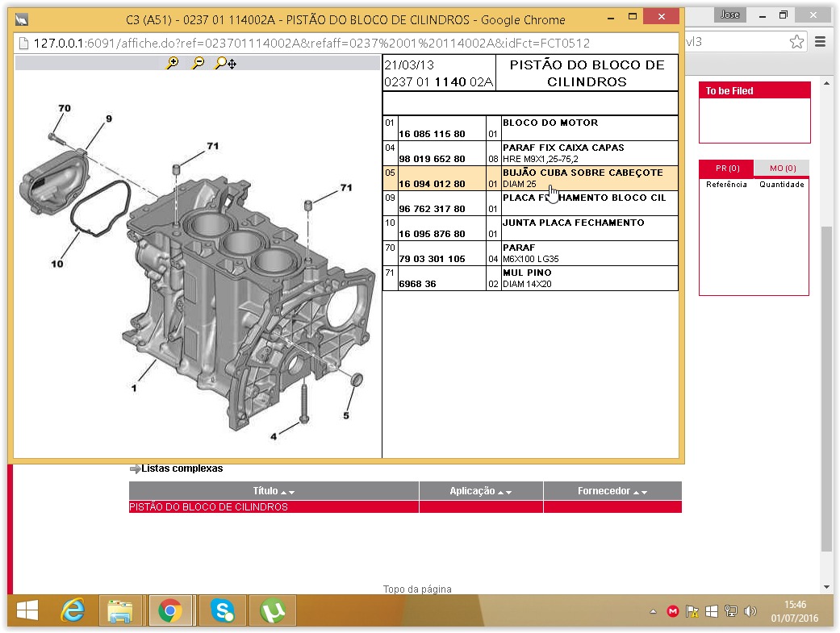Click part number 16 085 115 80
The height and width of the screenshot is (633, 840).
pos(432,134)
